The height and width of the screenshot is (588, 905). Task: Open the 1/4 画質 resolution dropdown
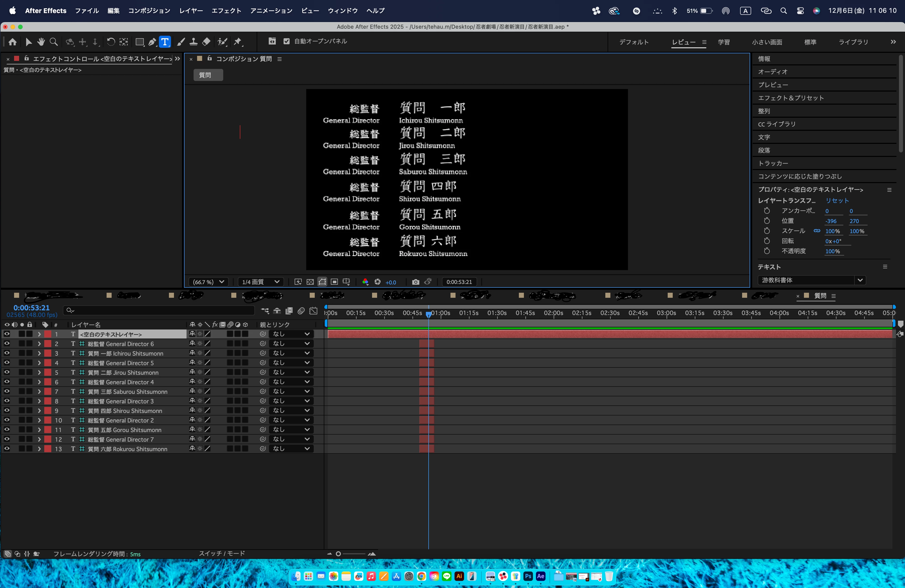tap(261, 282)
